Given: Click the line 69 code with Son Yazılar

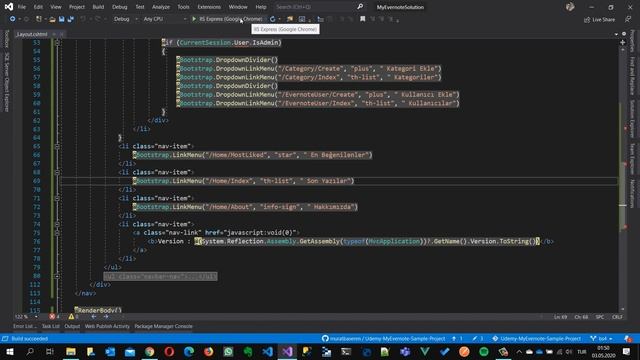Looking at the screenshot, I should click(x=243, y=181).
